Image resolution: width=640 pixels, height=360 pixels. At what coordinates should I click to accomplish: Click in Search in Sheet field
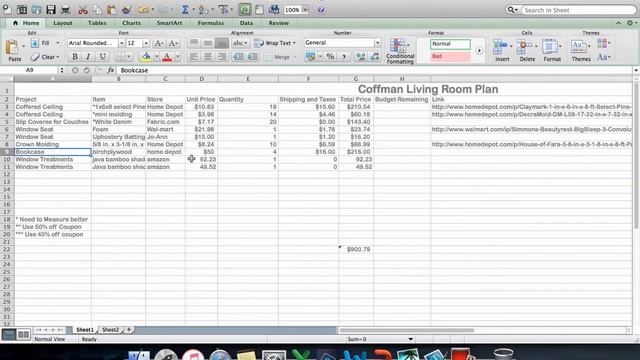(579, 10)
